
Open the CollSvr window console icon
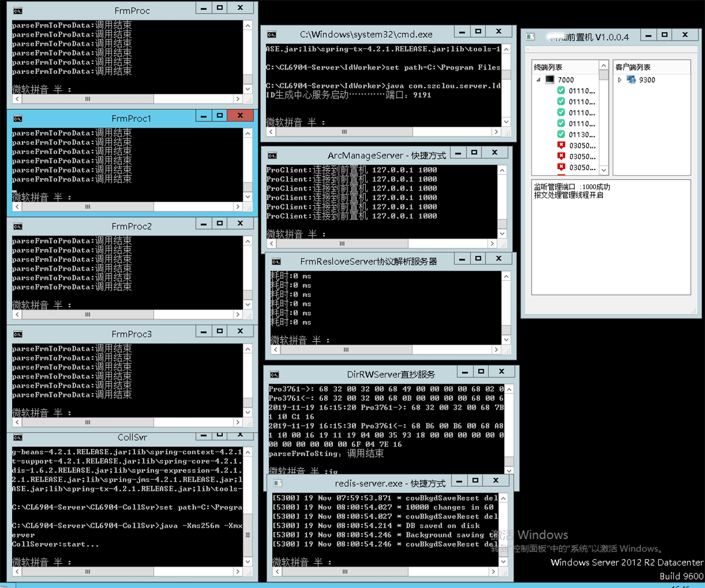[18, 437]
